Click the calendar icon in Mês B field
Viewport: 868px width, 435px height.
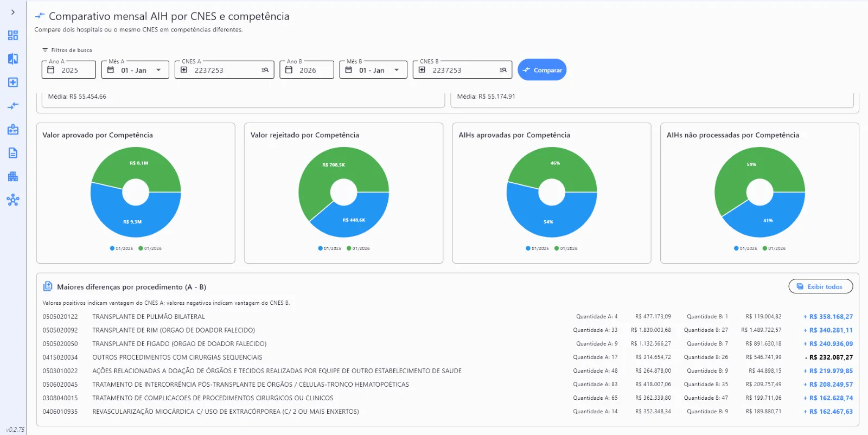tap(349, 70)
